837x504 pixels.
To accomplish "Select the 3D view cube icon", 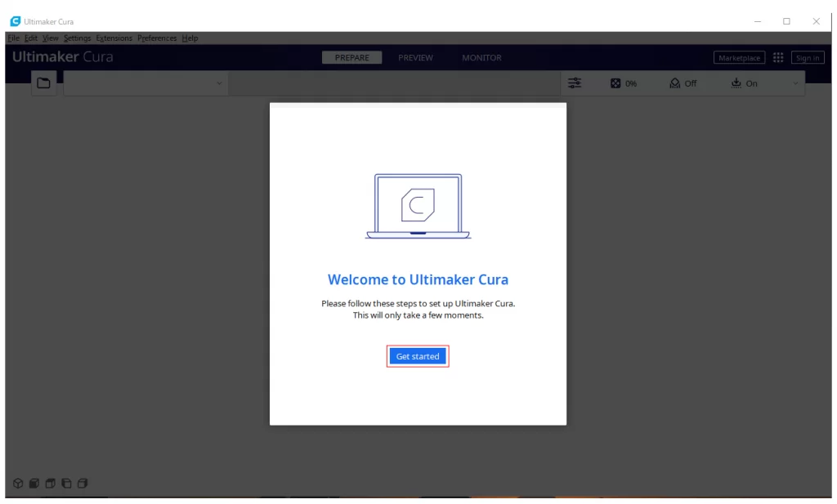I will click(x=18, y=484).
